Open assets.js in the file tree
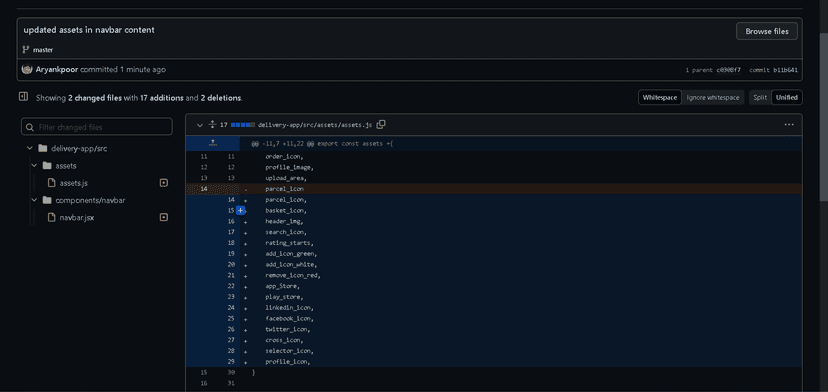 point(73,183)
